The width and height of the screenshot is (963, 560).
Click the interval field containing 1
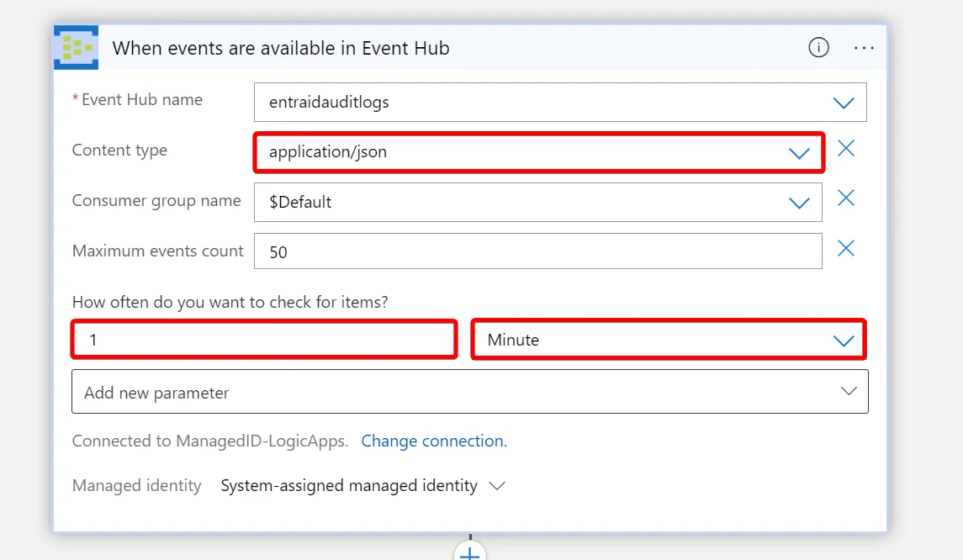264,340
